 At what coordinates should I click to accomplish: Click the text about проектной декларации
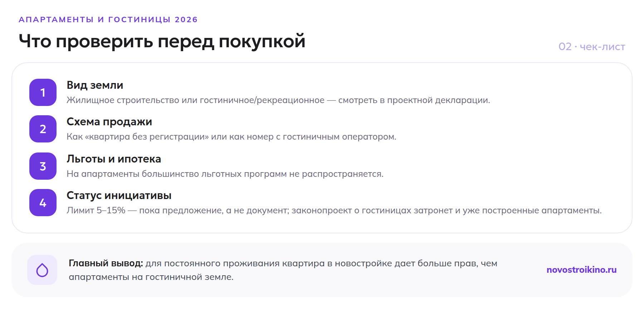(x=278, y=100)
